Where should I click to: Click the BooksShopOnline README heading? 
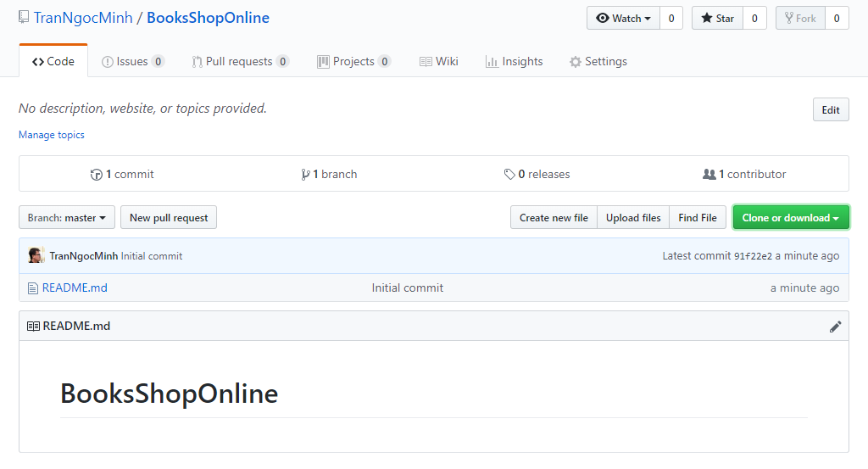pos(169,394)
